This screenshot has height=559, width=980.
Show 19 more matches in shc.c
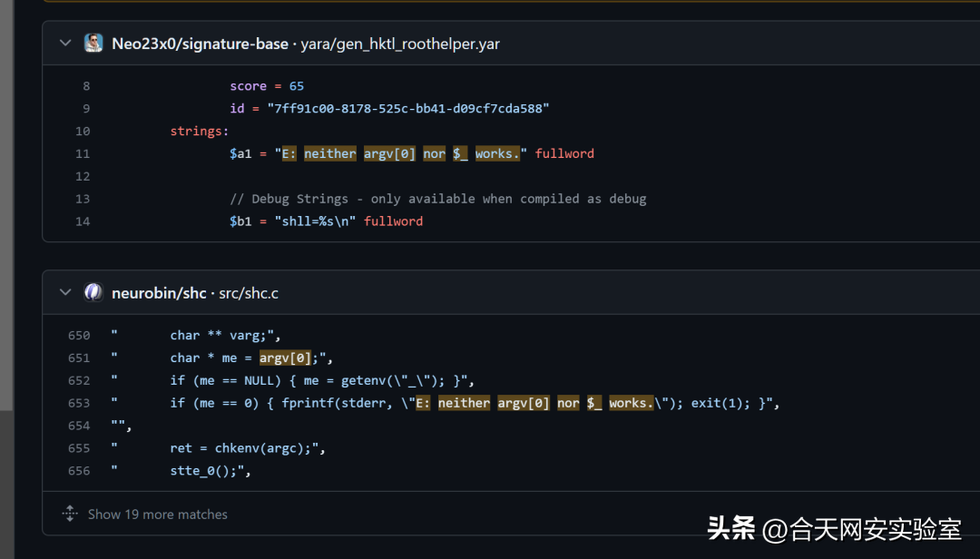157,514
